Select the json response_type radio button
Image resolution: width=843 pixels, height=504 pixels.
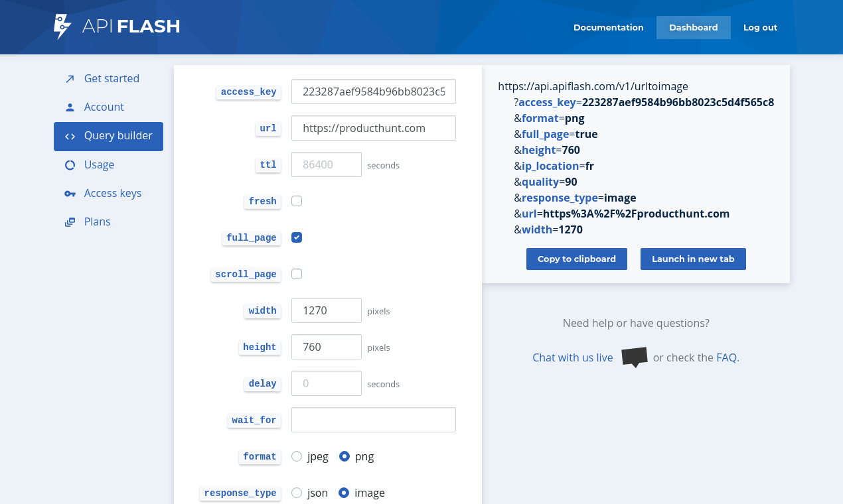click(x=296, y=493)
